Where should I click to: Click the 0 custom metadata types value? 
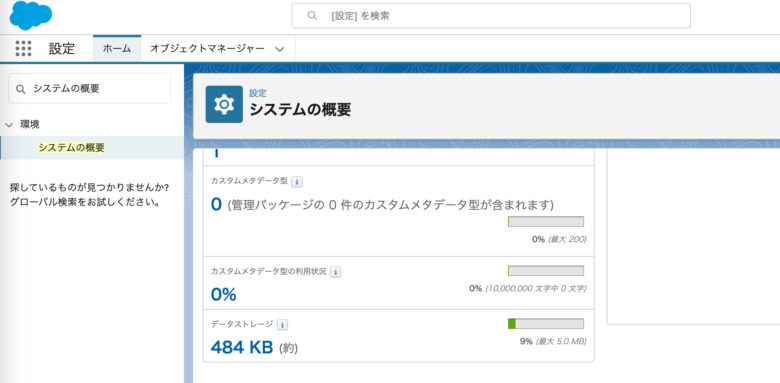click(x=216, y=204)
